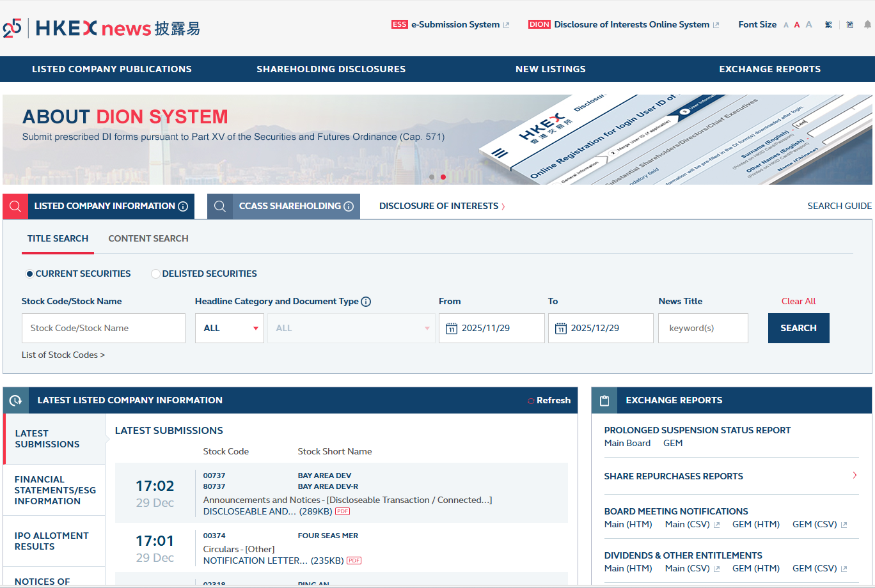Open PDF icon for Bay Area Dev announcement

click(342, 511)
